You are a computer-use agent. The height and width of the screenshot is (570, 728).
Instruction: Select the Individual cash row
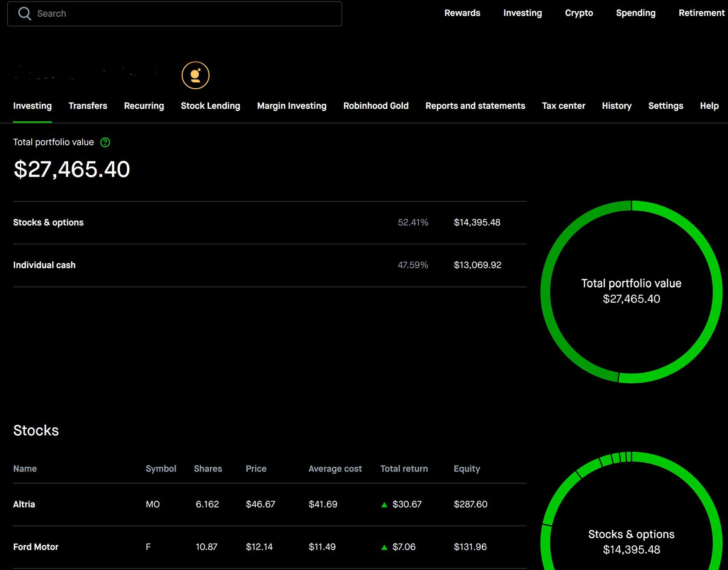click(x=270, y=265)
